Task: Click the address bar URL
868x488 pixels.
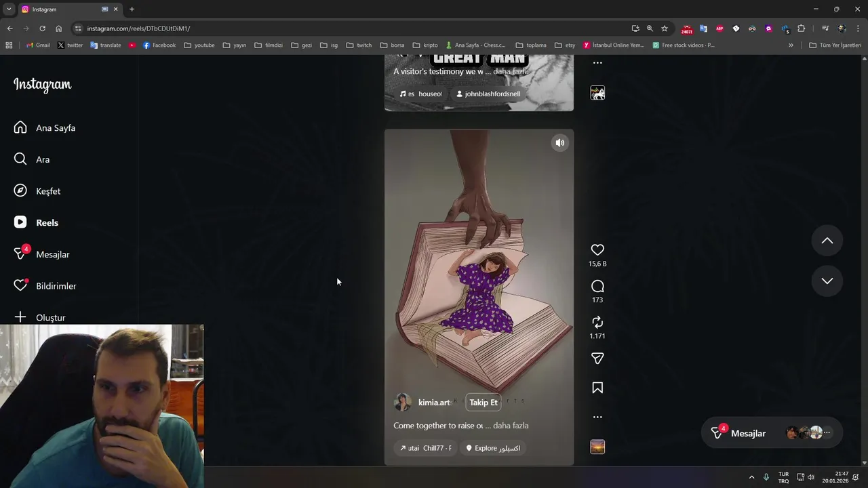Action: (138, 28)
